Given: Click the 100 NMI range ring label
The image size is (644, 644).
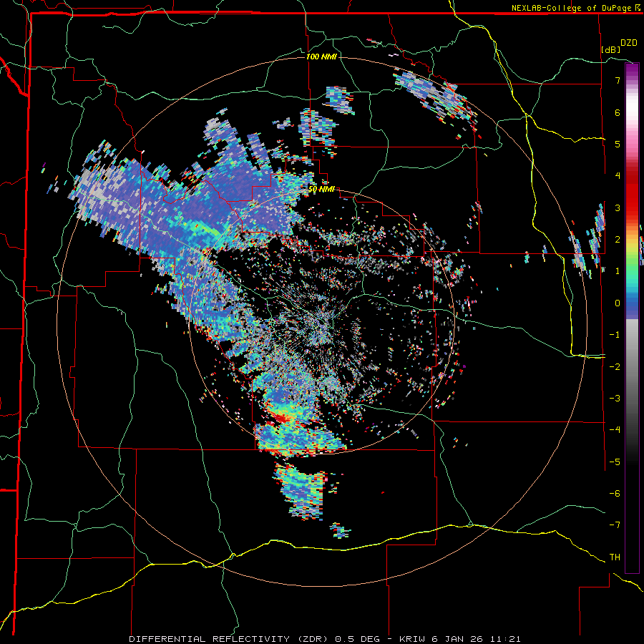Looking at the screenshot, I should [x=321, y=57].
